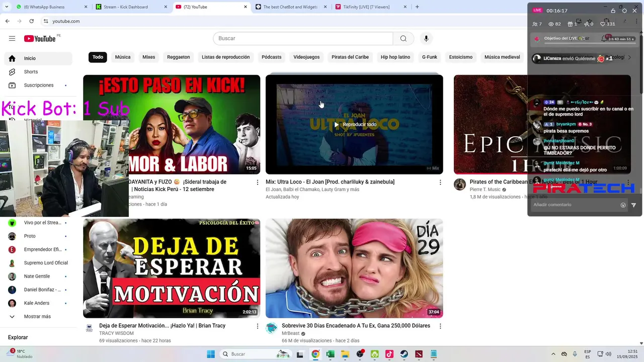This screenshot has width=644, height=362.
Task: Toggle the lock icon on the LIVE panel
Action: click(x=613, y=11)
